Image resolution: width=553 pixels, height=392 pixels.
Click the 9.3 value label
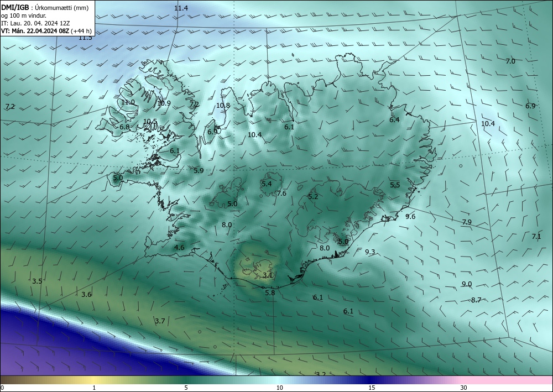[x=370, y=252]
